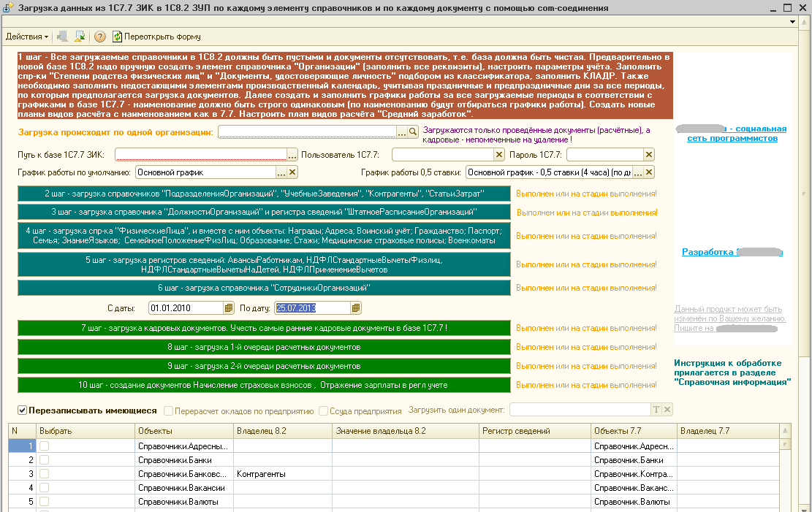This screenshot has height=512, width=812.
Task: Click the Объекты 7.7 column header
Action: click(x=634, y=431)
